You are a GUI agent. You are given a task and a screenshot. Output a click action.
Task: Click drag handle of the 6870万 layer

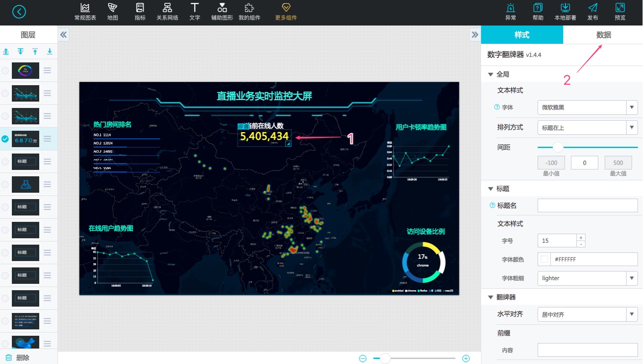pos(47,139)
